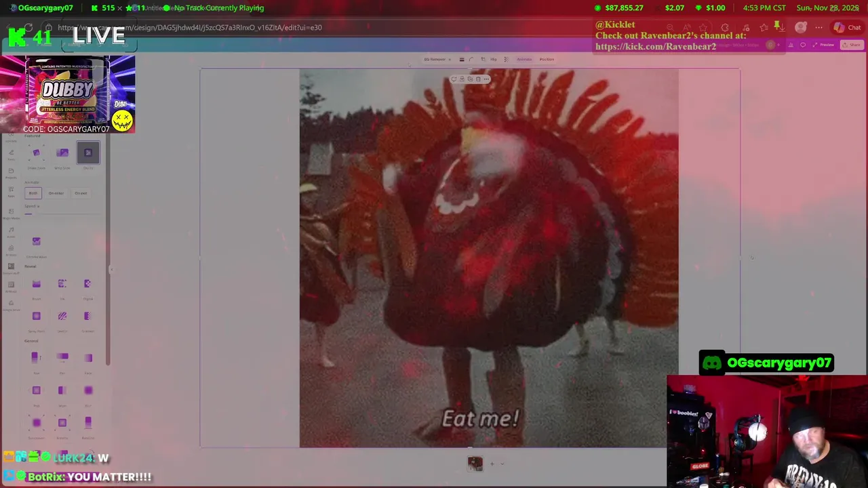868x488 pixels.
Task: Duplicate the image using floating toolbar
Action: [470, 79]
